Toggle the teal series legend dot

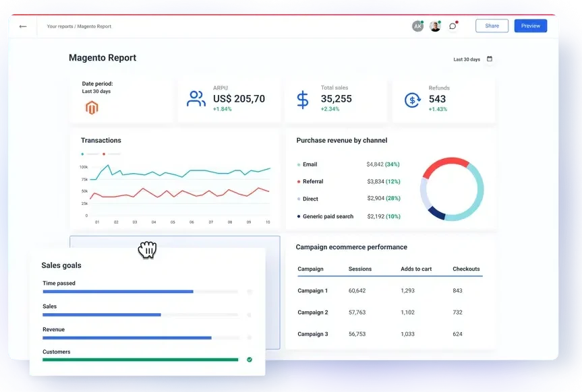coord(82,154)
